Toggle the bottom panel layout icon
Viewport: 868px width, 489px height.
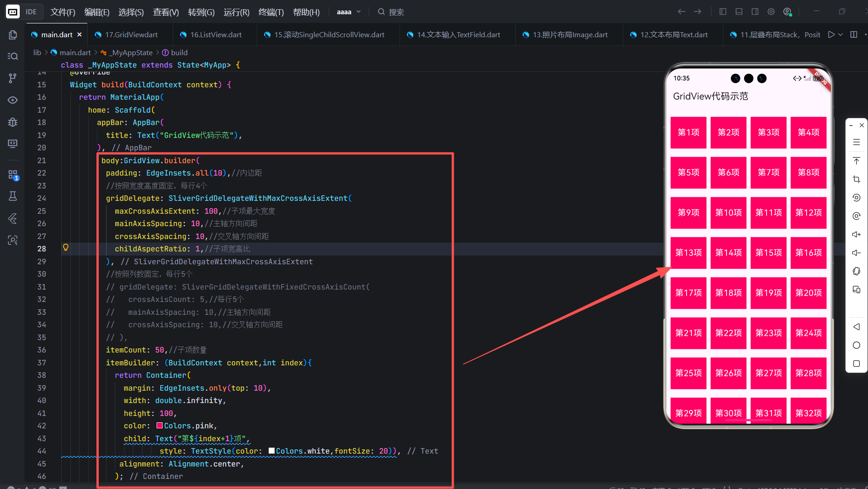pyautogui.click(x=739, y=11)
